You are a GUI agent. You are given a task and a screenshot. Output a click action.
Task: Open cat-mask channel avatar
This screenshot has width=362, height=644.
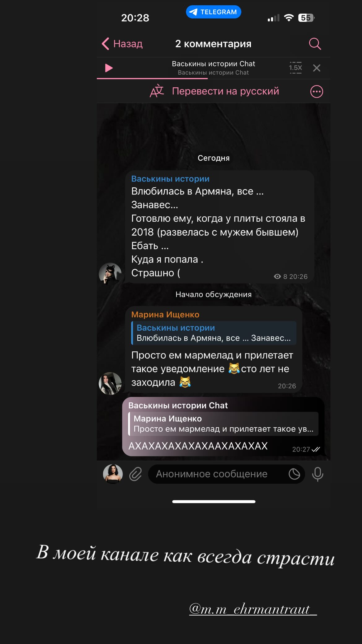click(x=110, y=274)
